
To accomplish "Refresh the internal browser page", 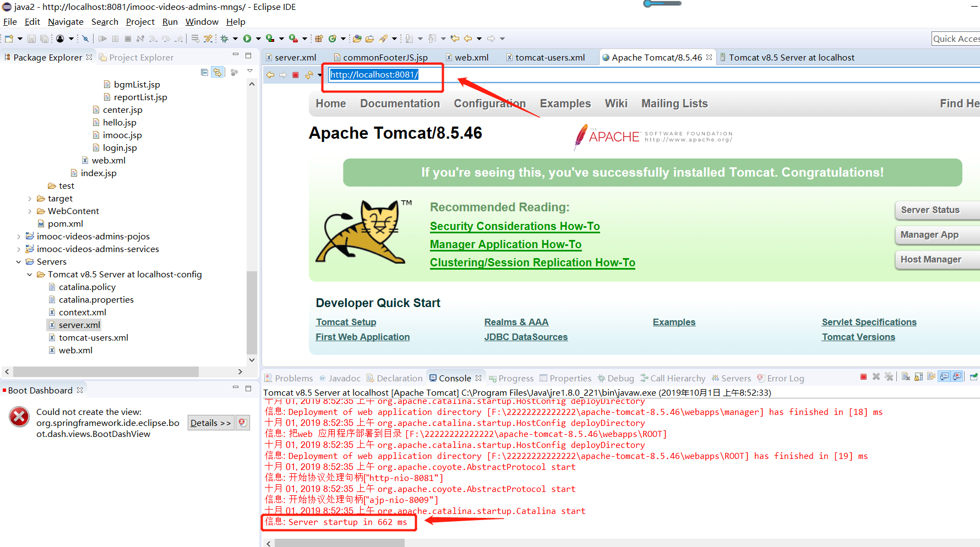I will [x=309, y=75].
